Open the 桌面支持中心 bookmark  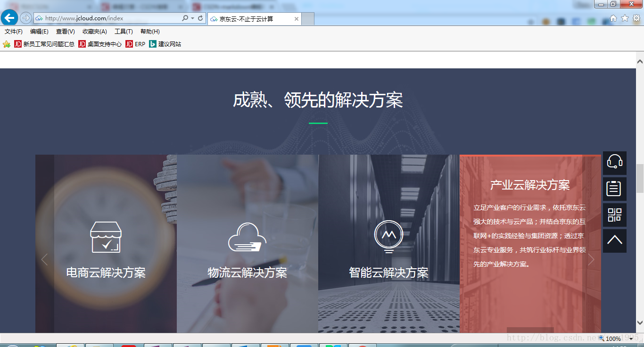[x=100, y=44]
